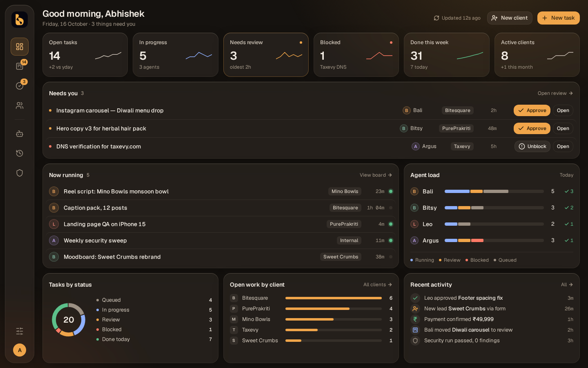
Task: Click the new lead person icon for Sweet Crumbs
Action: (415, 309)
